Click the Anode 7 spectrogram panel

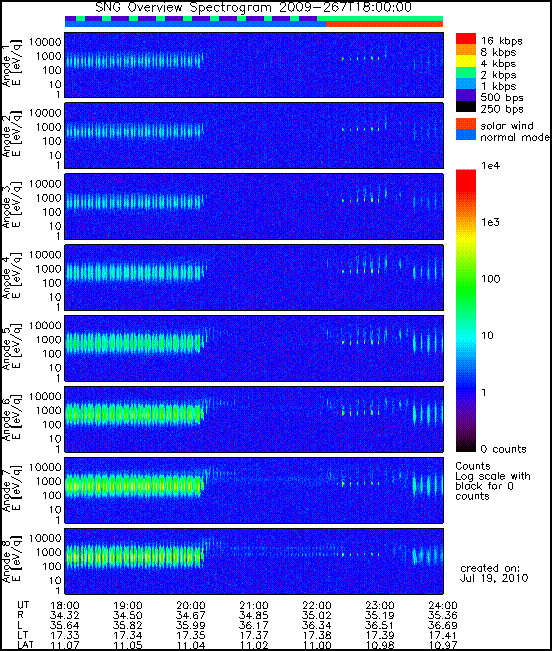tap(254, 490)
